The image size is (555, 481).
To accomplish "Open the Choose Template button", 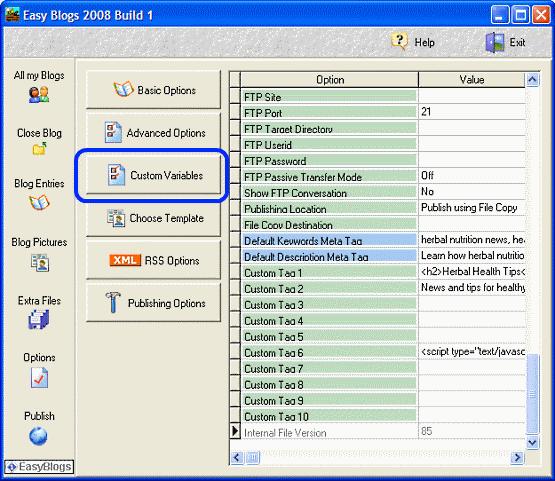I will coord(153,218).
